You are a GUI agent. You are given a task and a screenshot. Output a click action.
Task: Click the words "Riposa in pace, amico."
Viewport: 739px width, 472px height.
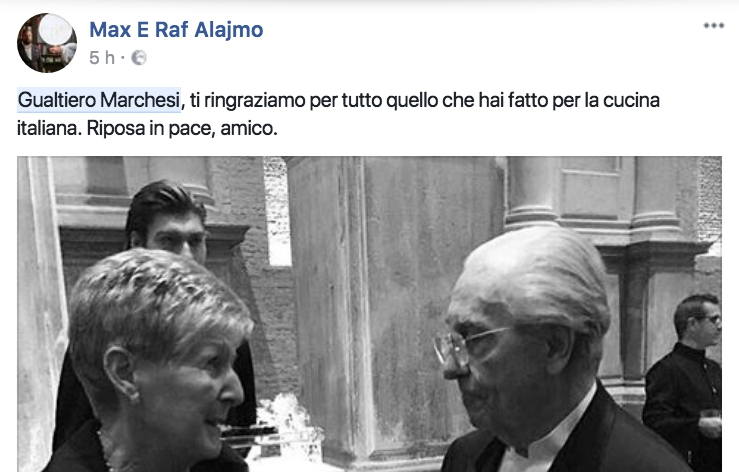click(182, 128)
